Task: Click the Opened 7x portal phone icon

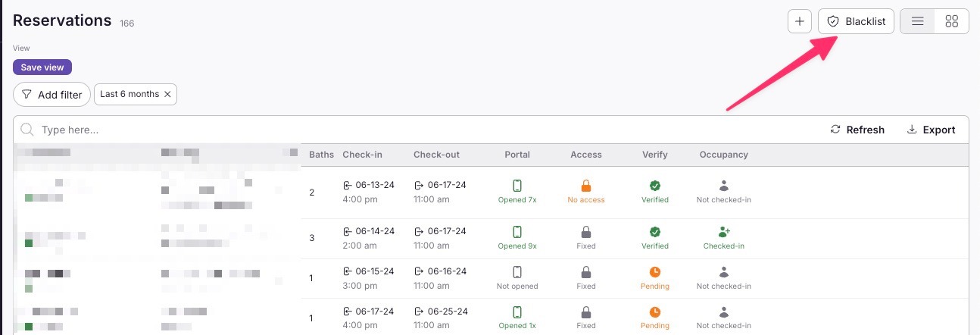Action: [517, 186]
